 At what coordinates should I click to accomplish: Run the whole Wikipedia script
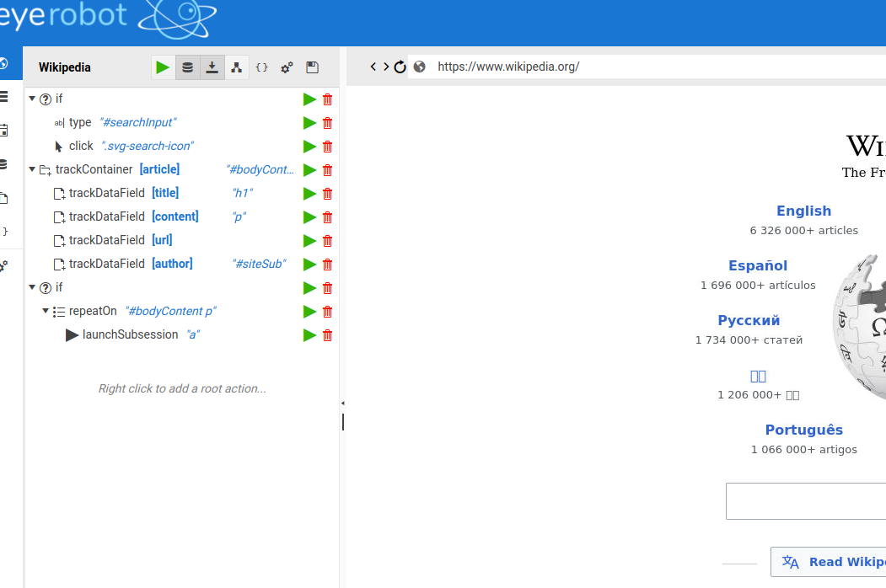coord(163,67)
